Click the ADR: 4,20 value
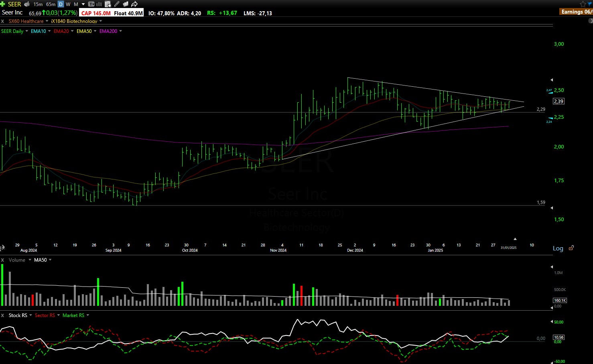 click(189, 13)
